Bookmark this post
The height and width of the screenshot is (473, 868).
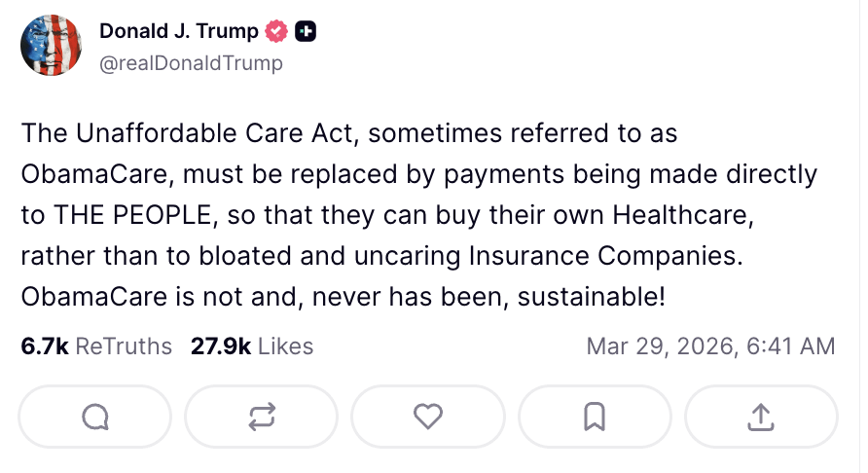[x=595, y=417]
